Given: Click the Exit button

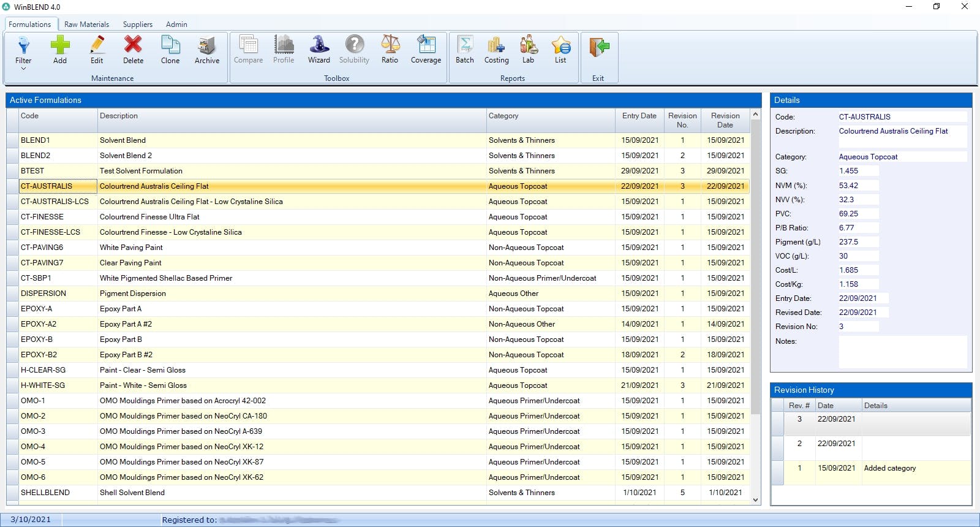Looking at the screenshot, I should click(598, 55).
